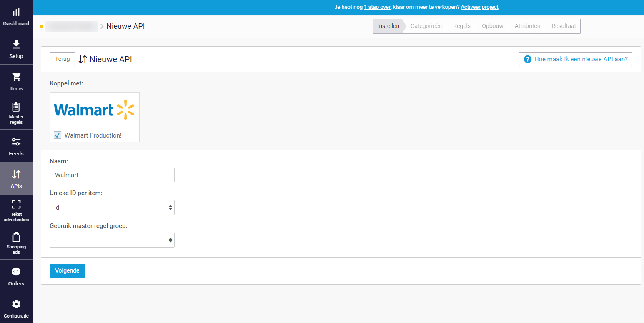
Task: Select the APIs sidebar icon
Action: click(16, 178)
